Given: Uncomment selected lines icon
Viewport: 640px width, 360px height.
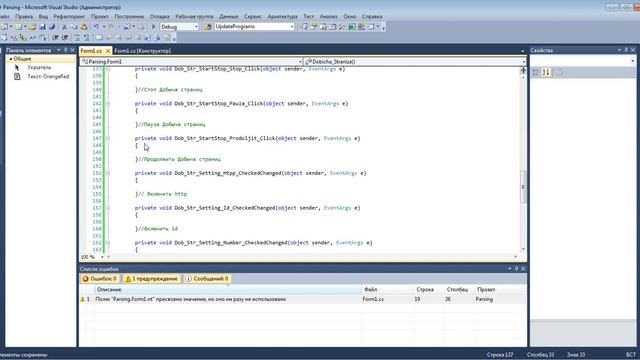Looking at the screenshot, I should coord(87,38).
